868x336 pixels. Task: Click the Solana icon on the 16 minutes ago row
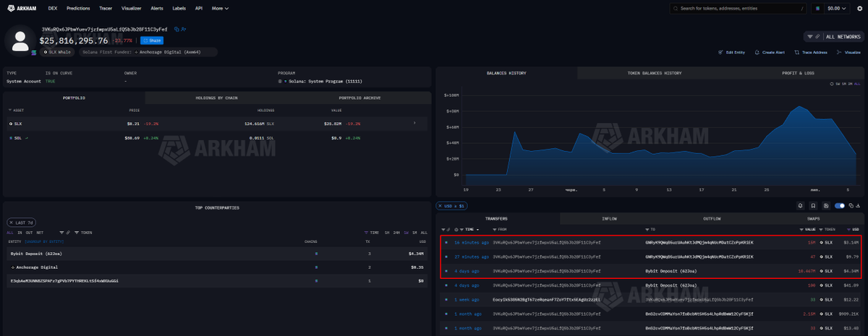tap(446, 242)
